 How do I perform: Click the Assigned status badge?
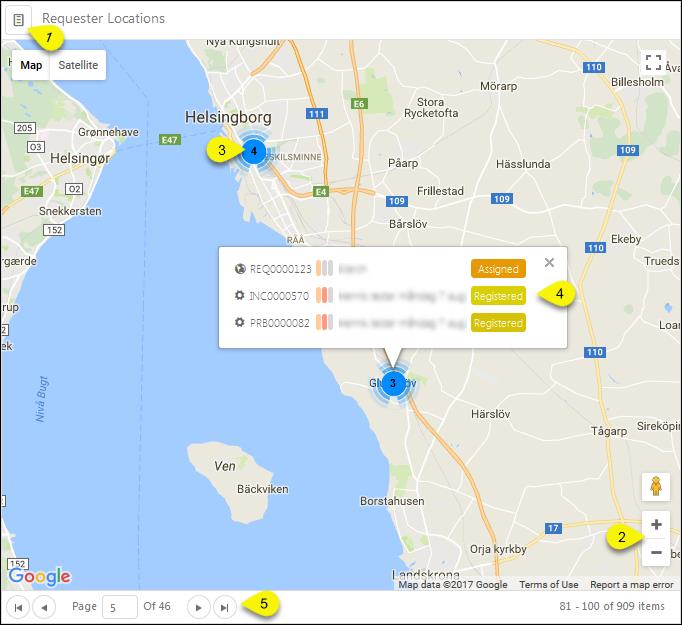(498, 269)
